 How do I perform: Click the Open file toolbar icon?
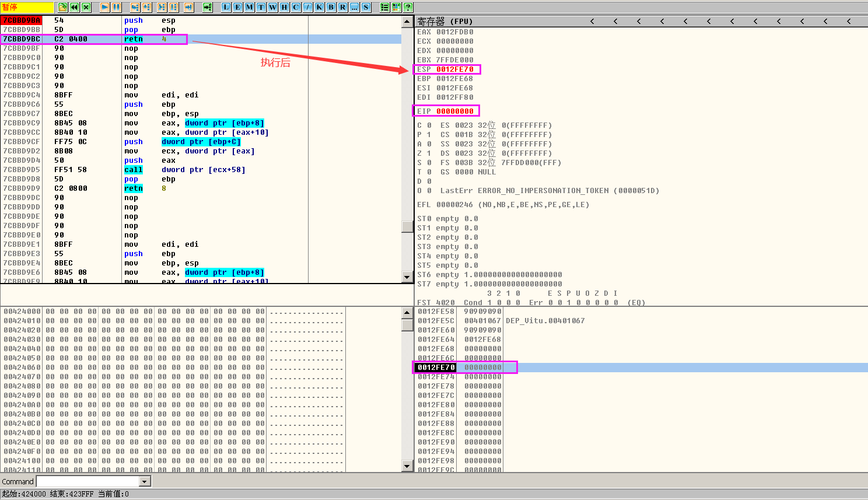click(63, 7)
